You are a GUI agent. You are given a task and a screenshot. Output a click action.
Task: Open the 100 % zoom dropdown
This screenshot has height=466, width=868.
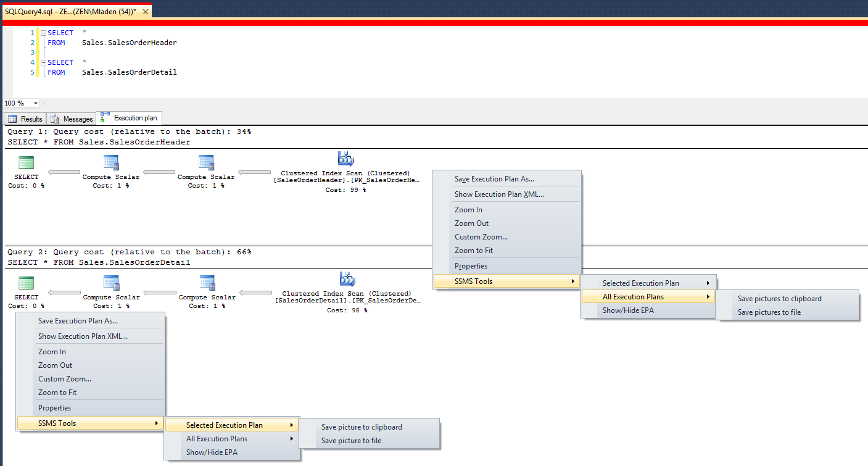35,104
